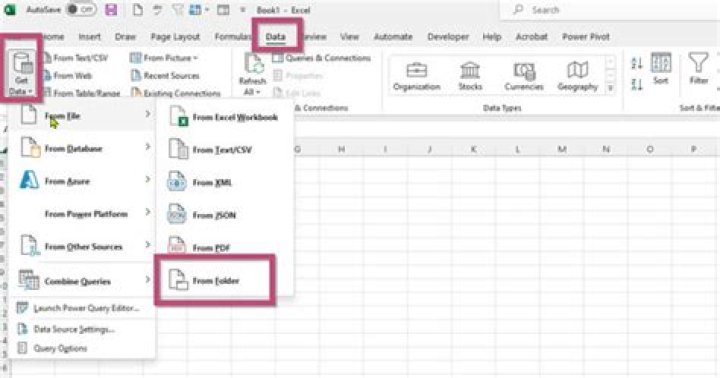Image resolution: width=720 pixels, height=378 pixels.
Task: Choose the Currencies data type
Action: pos(523,76)
